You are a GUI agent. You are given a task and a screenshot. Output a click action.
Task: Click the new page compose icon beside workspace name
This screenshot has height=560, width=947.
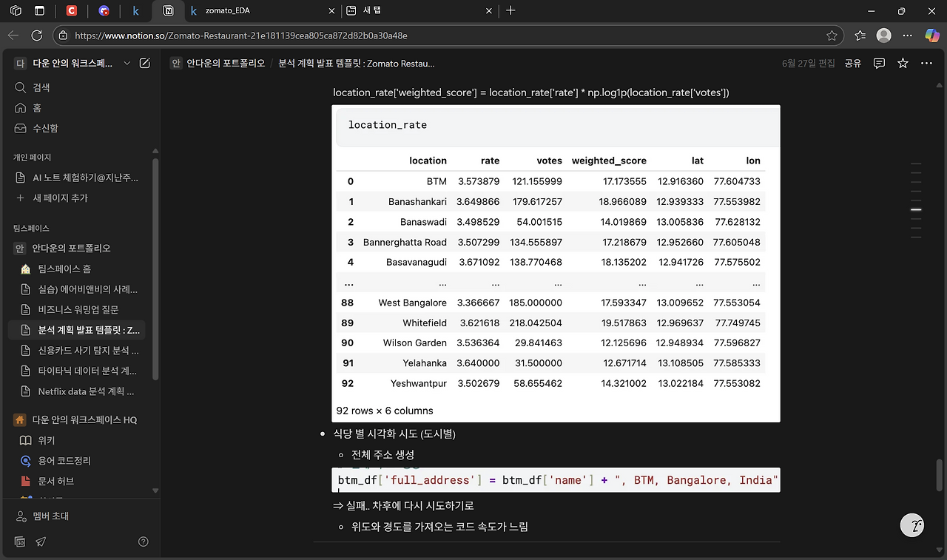coord(145,64)
